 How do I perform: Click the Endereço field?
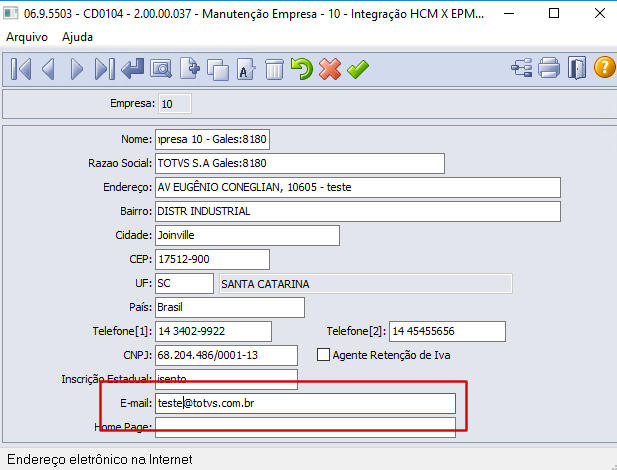pyautogui.click(x=358, y=187)
